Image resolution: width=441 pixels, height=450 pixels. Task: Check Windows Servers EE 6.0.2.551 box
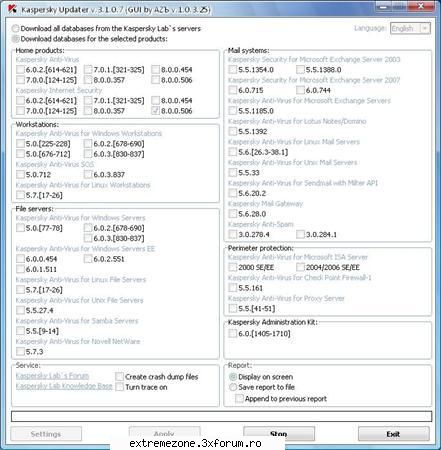coord(88,259)
